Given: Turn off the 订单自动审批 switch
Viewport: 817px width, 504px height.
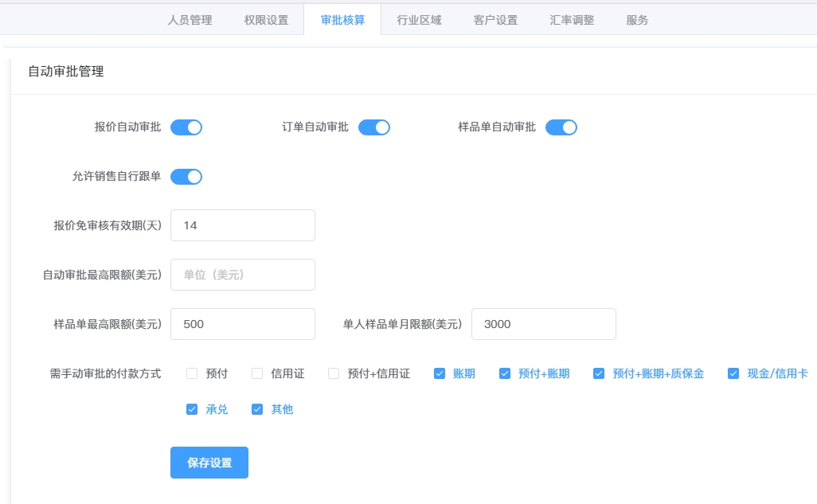Looking at the screenshot, I should [x=374, y=127].
